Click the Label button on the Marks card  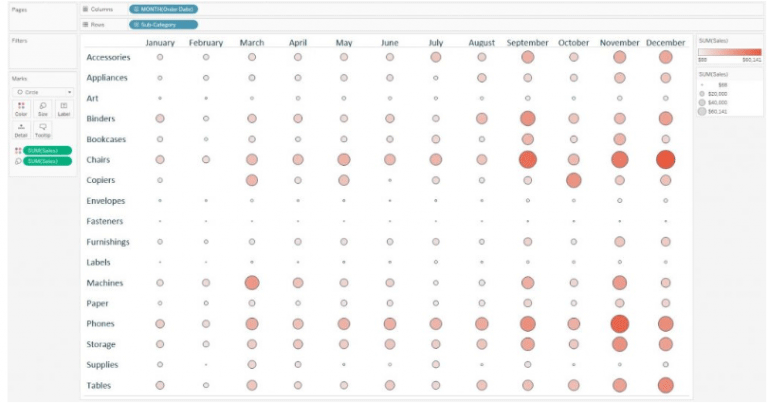pos(63,108)
